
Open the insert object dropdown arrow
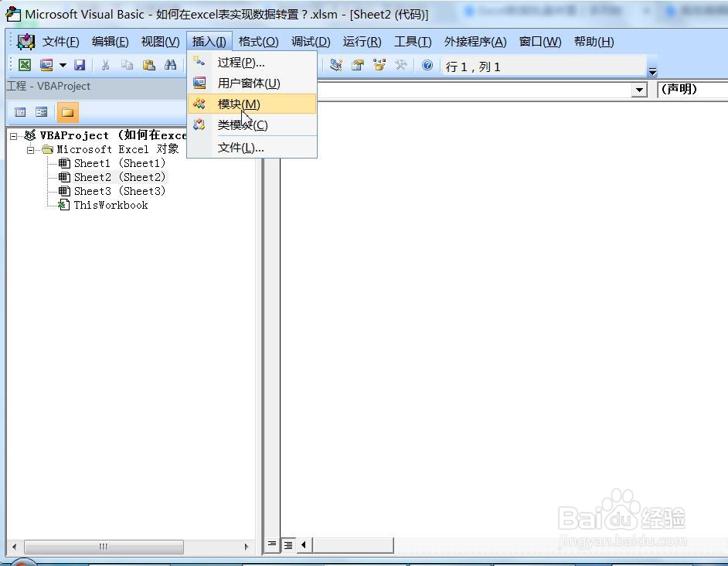63,65
